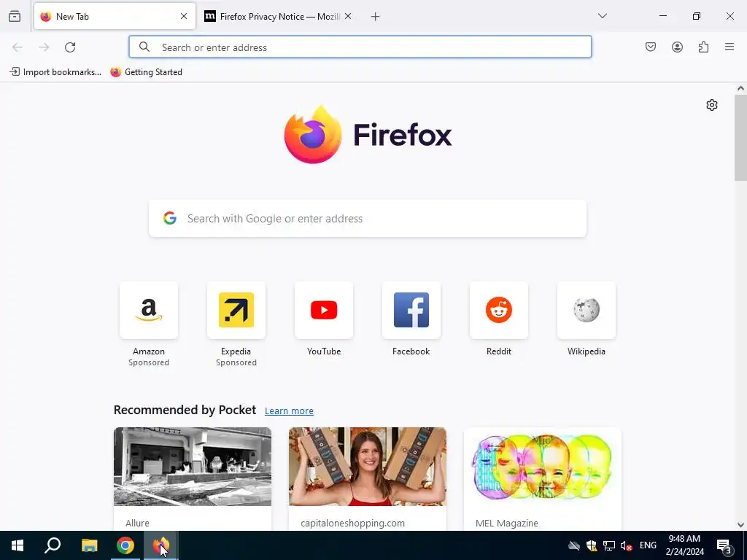
Task: Open the capitaloneshopping.com story thumbnail
Action: 368,467
